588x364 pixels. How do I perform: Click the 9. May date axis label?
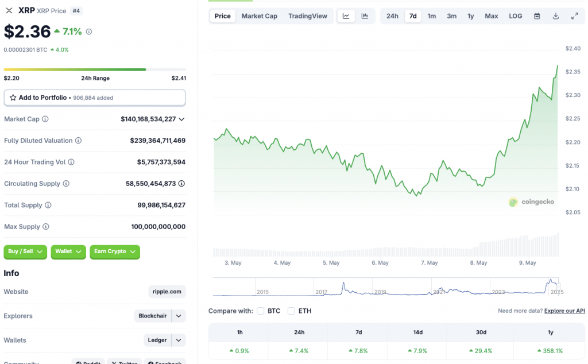point(527,263)
